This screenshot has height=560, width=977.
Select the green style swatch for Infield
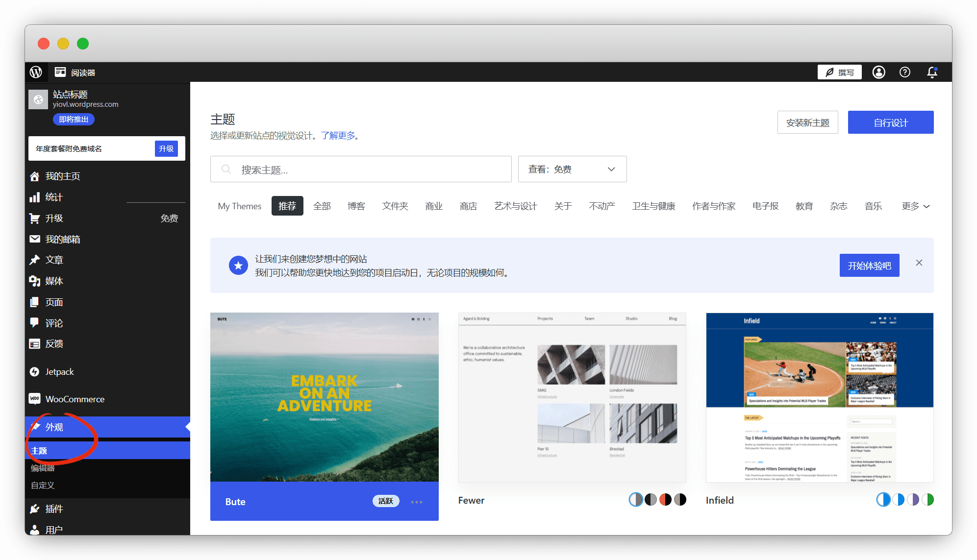(x=927, y=500)
